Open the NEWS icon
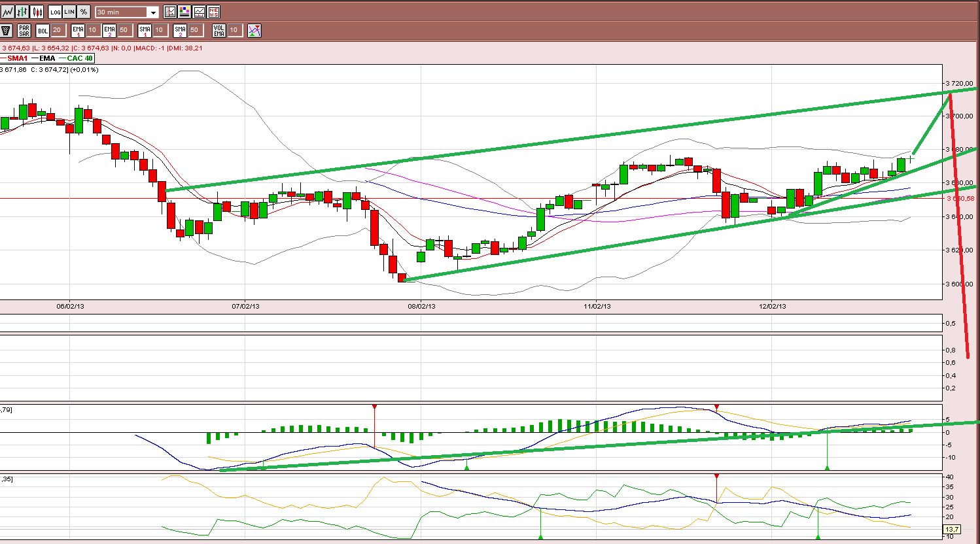 pyautogui.click(x=213, y=12)
